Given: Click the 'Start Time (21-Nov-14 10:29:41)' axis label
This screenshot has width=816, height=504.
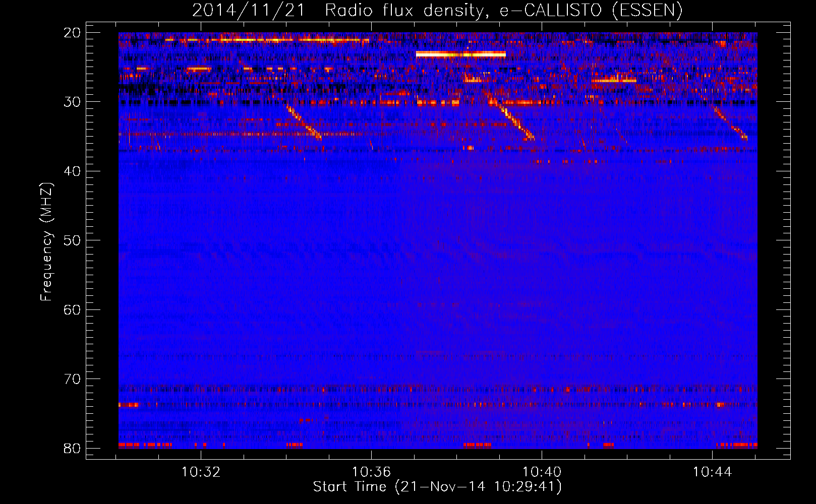Looking at the screenshot, I should 437,487.
